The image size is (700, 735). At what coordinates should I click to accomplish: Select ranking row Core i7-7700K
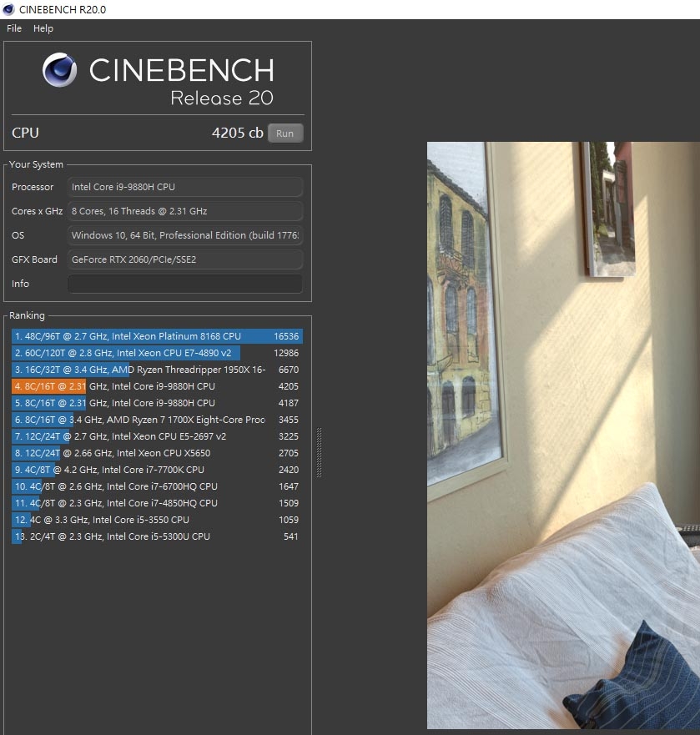[x=157, y=470]
